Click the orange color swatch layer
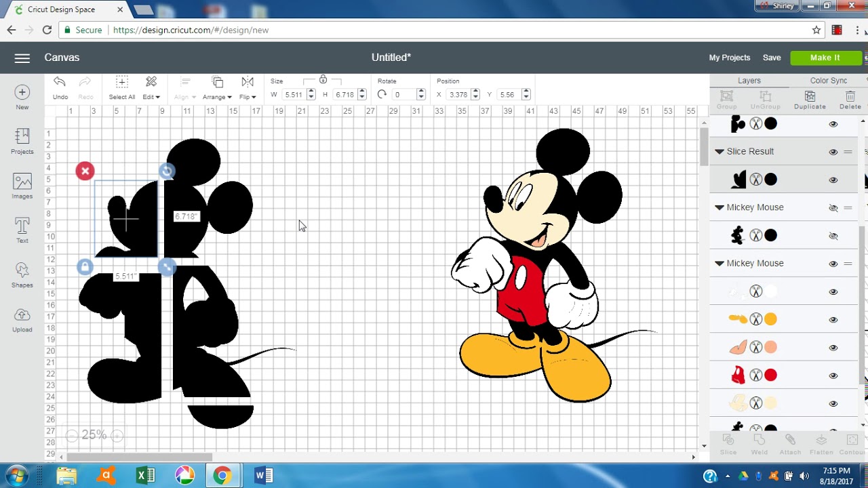 770,319
